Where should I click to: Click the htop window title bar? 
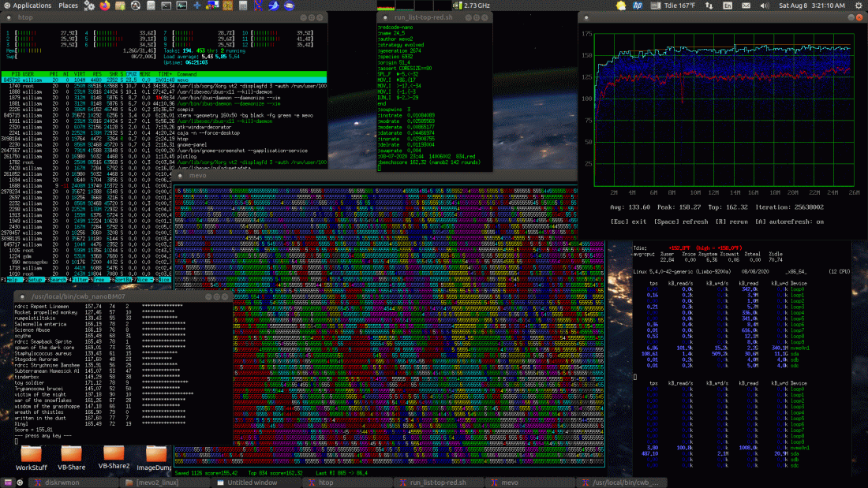pyautogui.click(x=164, y=17)
